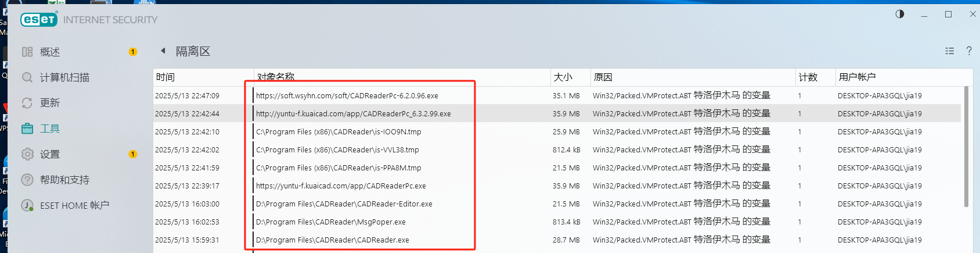
Task: Sort by the 对象名称 column header
Action: 402,77
